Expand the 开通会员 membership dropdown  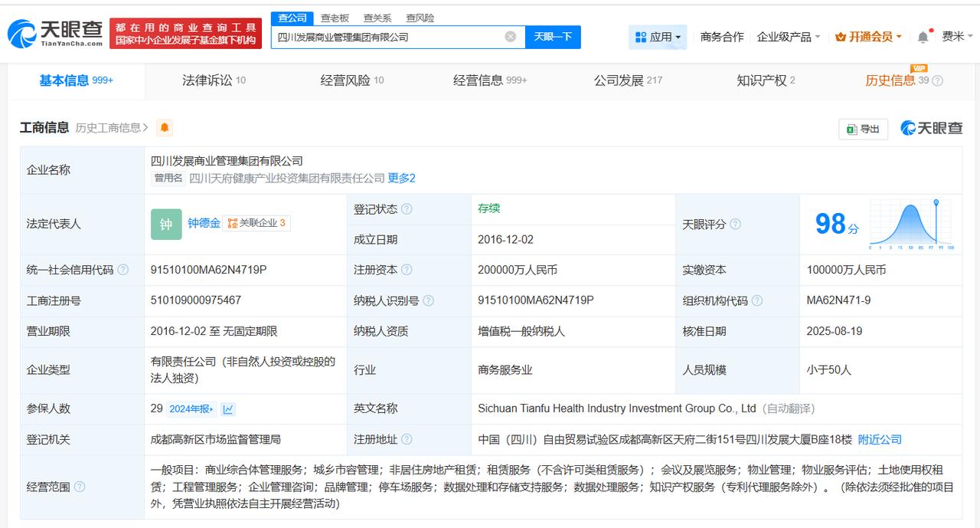(868, 37)
